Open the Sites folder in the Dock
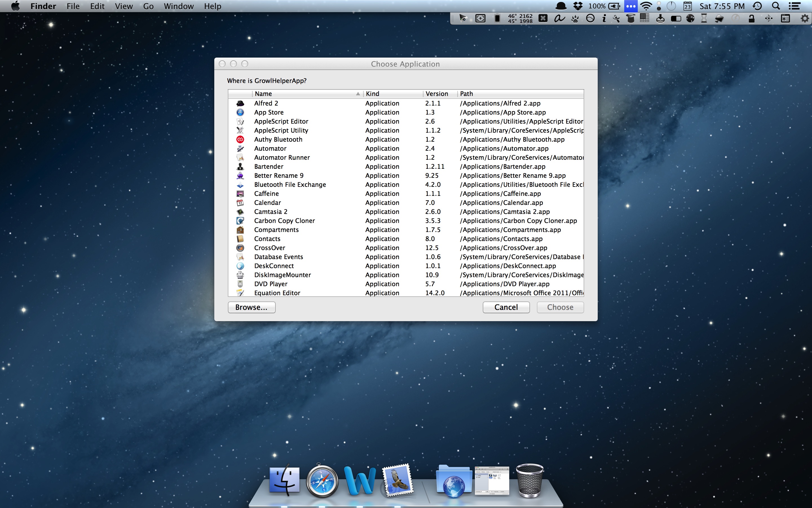 click(x=454, y=481)
